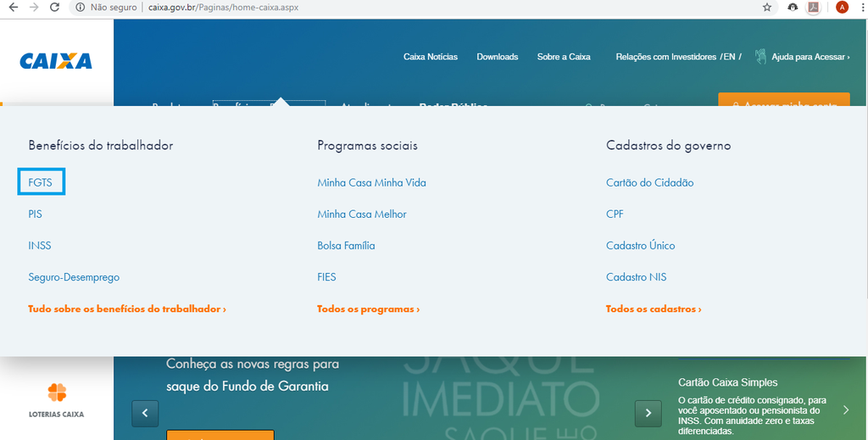The width and height of the screenshot is (868, 440).
Task: Click the browser forward arrow
Action: pyautogui.click(x=34, y=7)
